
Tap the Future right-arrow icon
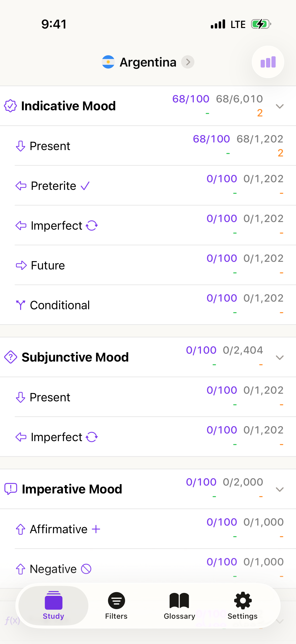[x=21, y=265]
